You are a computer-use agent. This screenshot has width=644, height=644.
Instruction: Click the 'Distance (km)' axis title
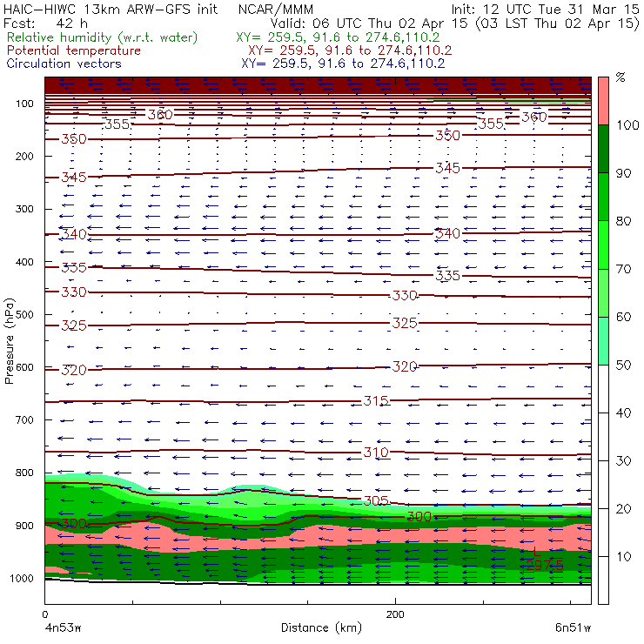click(321, 628)
